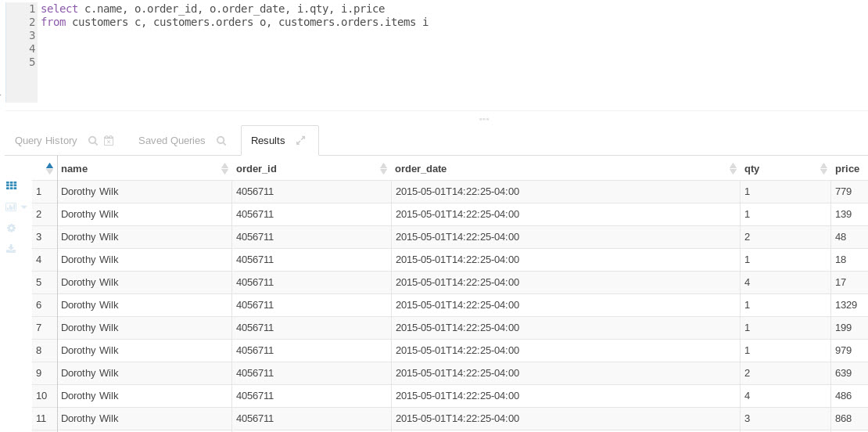Open the Saved Queries tab
This screenshot has width=868, height=432.
(171, 141)
